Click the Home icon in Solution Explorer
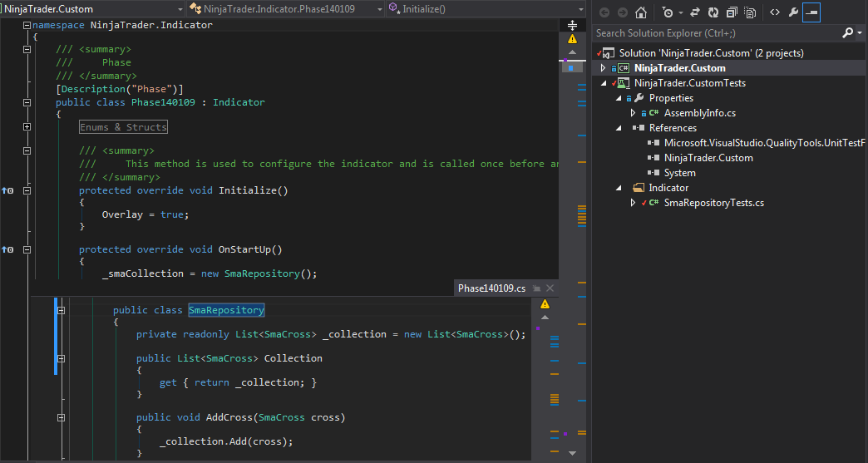 [x=641, y=12]
